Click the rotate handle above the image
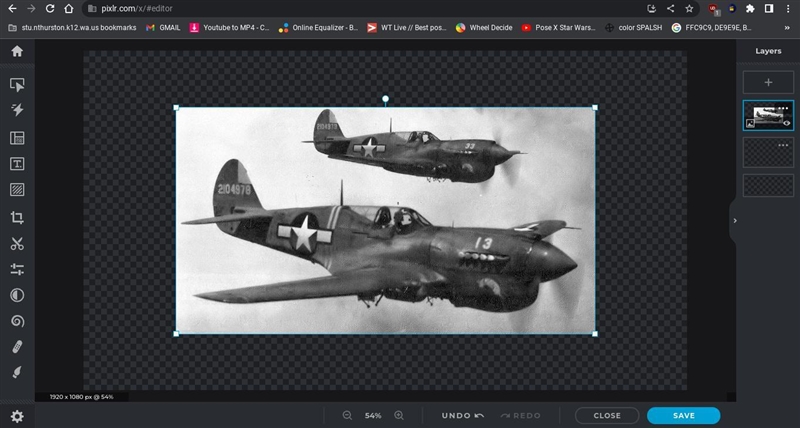 pyautogui.click(x=386, y=98)
